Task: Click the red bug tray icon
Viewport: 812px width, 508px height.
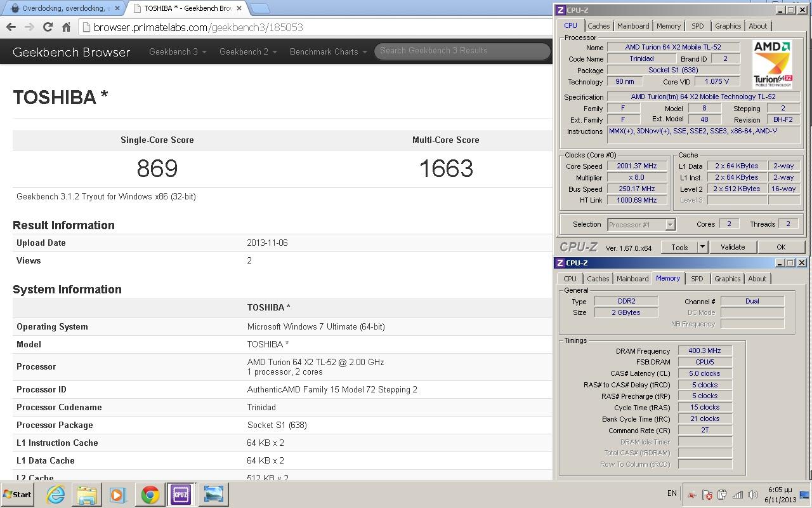Action: (x=692, y=495)
